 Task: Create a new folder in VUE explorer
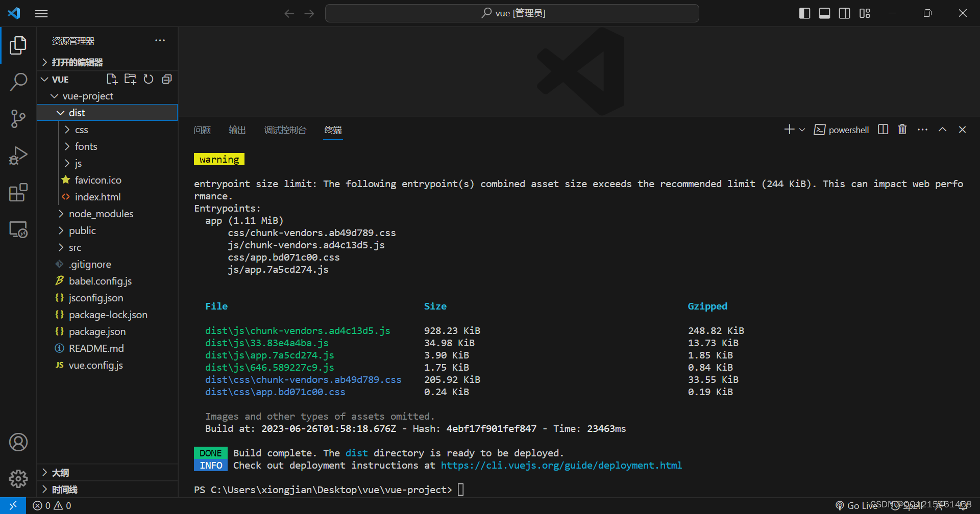tap(130, 79)
